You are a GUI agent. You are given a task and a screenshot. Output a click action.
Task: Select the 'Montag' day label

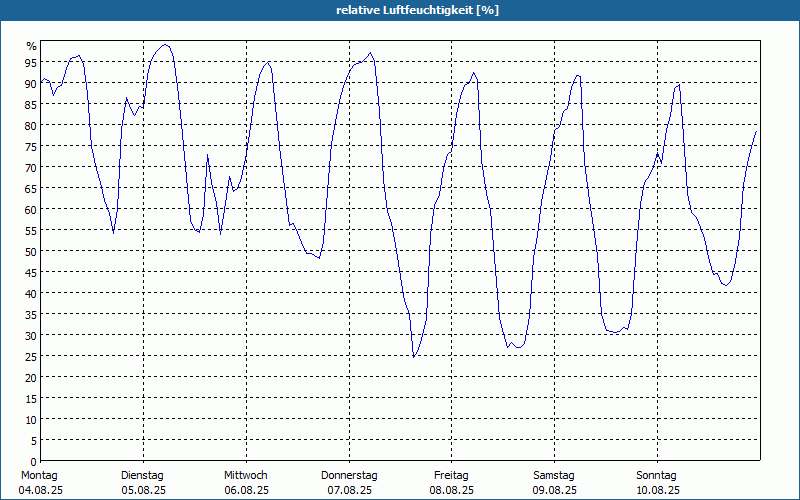tap(39, 475)
